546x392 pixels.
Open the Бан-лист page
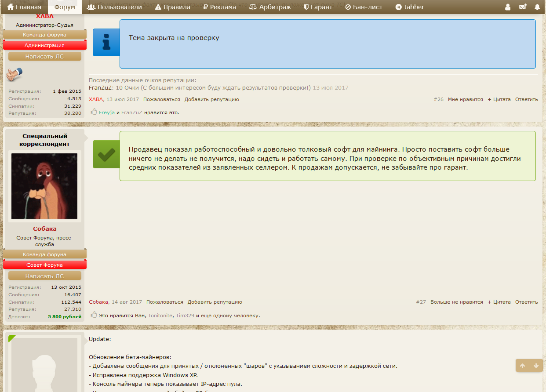pyautogui.click(x=364, y=7)
